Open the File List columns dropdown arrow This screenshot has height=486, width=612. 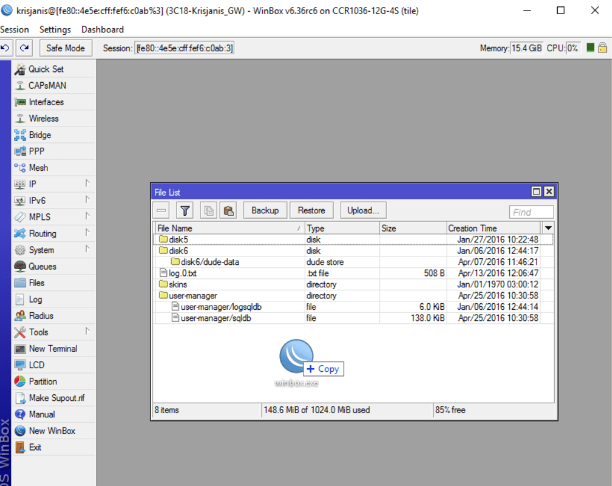pos(548,228)
